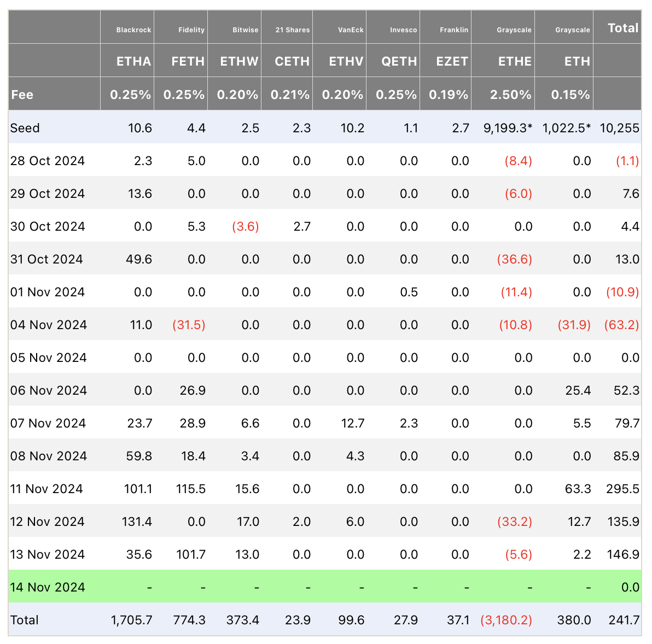Click the 241.7 grand total

click(624, 620)
